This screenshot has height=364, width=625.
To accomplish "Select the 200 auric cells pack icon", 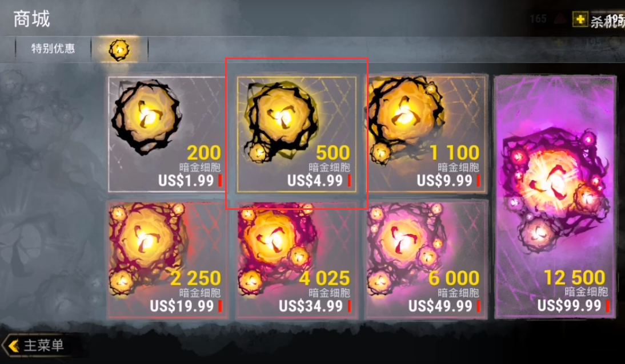I will pyautogui.click(x=146, y=117).
